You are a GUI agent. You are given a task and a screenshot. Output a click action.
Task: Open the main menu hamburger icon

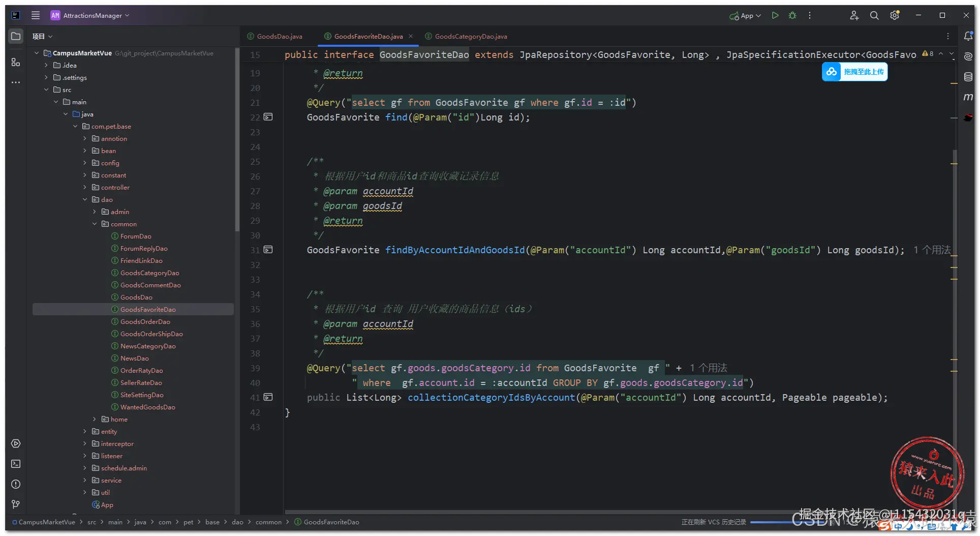point(36,15)
